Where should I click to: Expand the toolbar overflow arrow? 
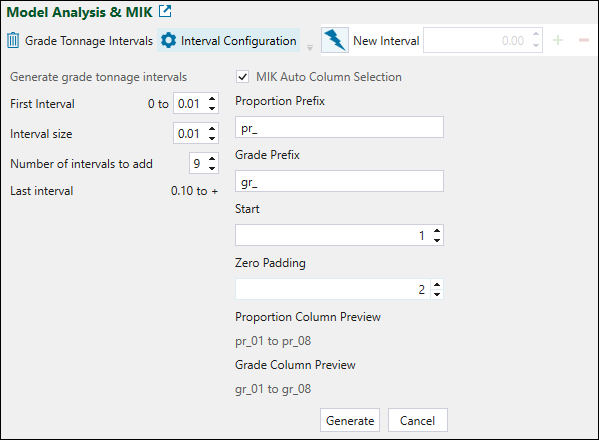pyautogui.click(x=310, y=48)
